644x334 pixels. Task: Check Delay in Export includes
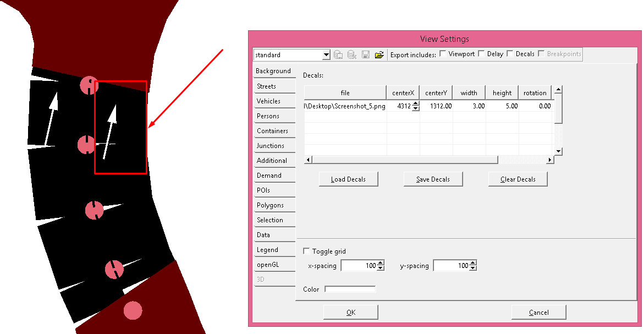(482, 53)
